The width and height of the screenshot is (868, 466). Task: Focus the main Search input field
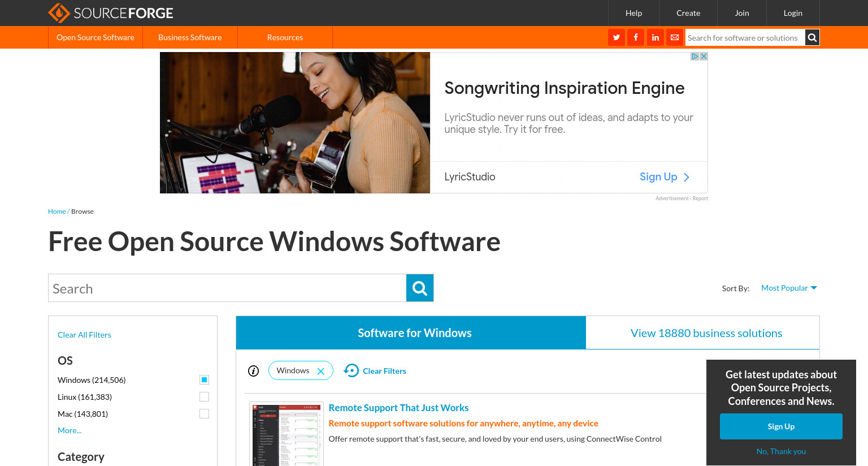coord(227,288)
